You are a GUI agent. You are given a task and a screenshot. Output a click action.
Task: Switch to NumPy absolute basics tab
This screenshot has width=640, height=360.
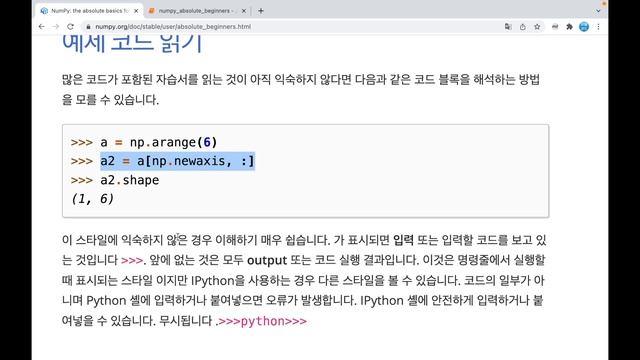click(x=89, y=11)
